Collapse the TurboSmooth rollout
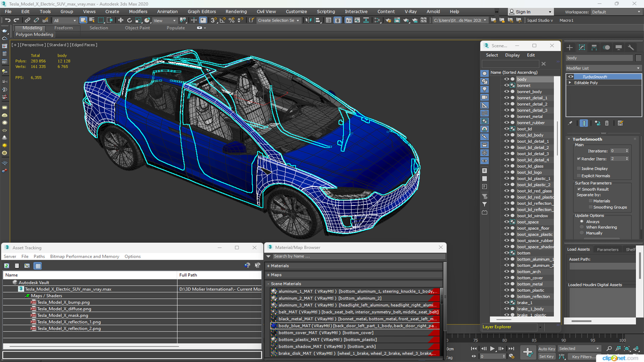This screenshot has height=362, width=644. click(569, 139)
